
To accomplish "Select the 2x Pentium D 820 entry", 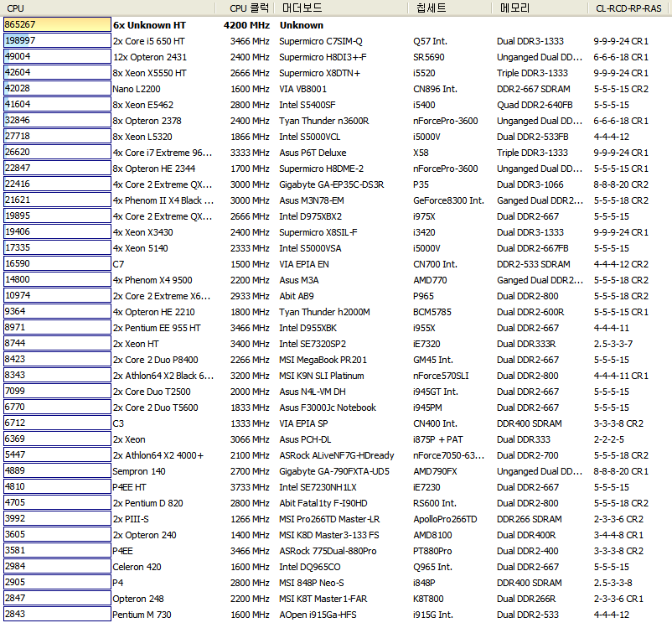I will [x=147, y=503].
